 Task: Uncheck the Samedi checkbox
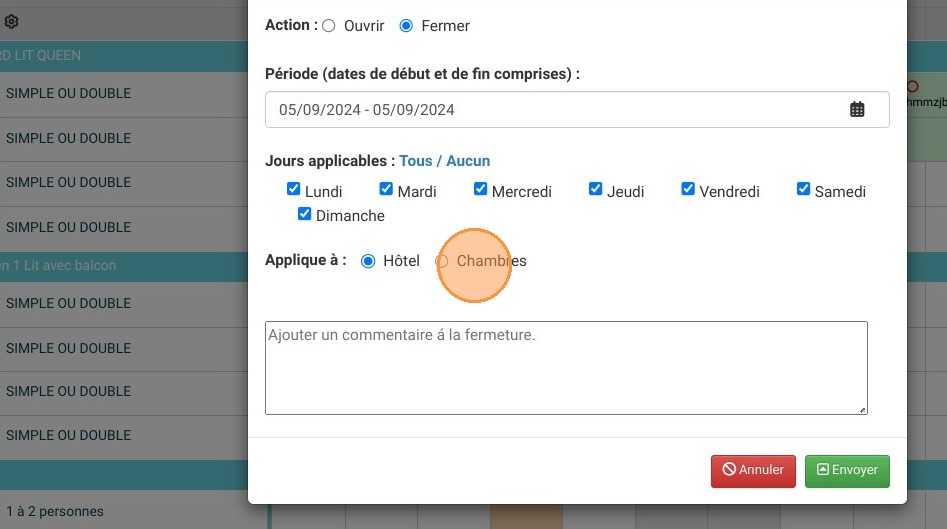click(x=803, y=189)
